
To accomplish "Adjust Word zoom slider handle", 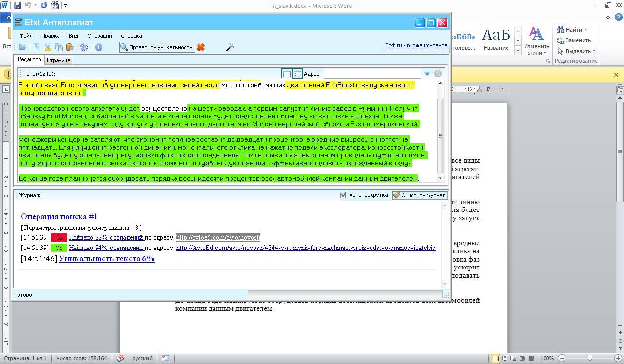I will point(590,358).
